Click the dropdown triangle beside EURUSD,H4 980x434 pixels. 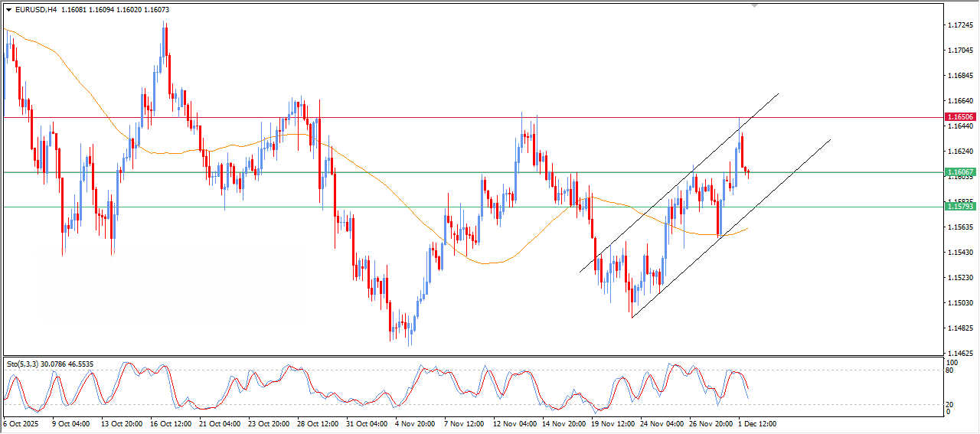pyautogui.click(x=8, y=9)
